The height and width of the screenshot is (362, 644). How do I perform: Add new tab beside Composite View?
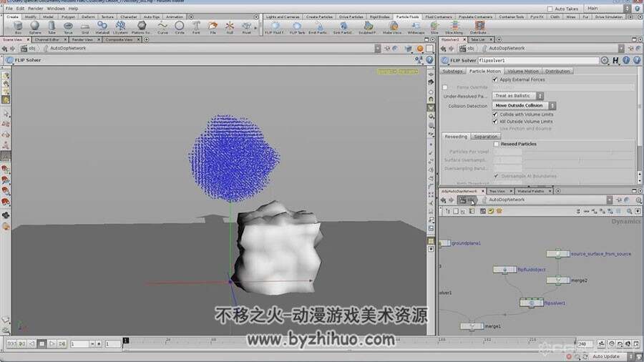pos(146,40)
